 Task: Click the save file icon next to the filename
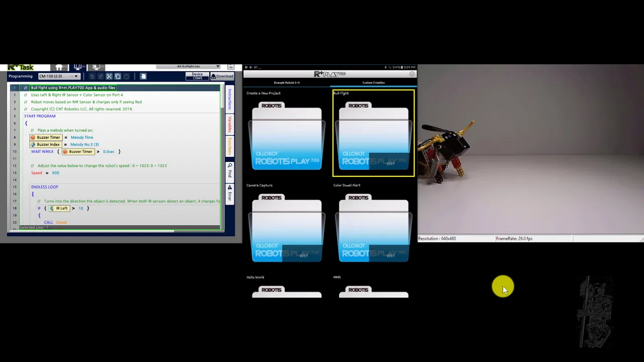point(231,66)
